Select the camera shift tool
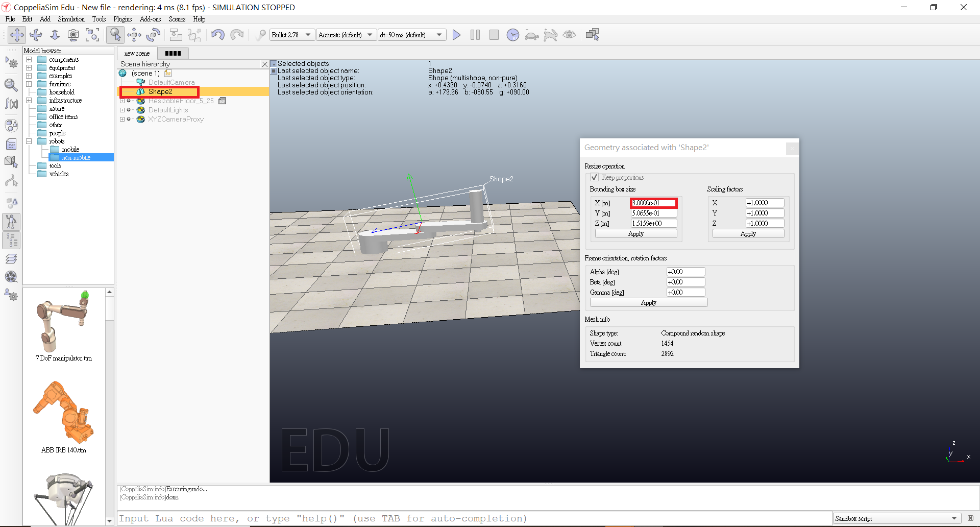The image size is (980, 527). click(55, 35)
